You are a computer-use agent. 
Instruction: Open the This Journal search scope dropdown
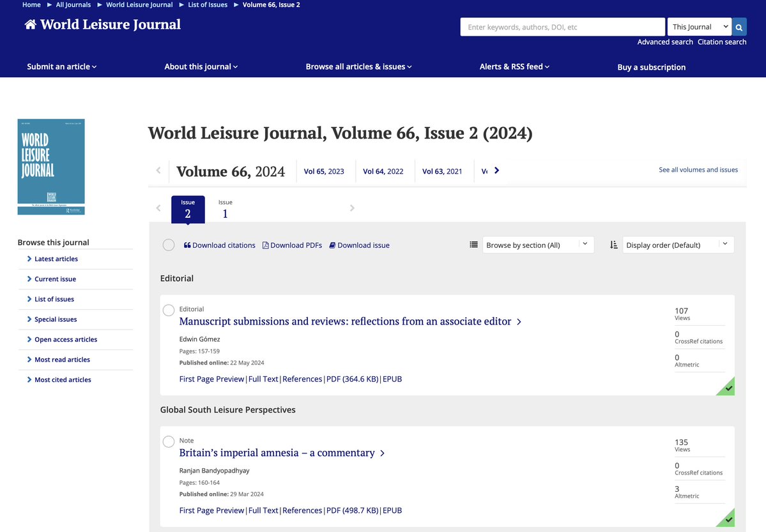700,27
